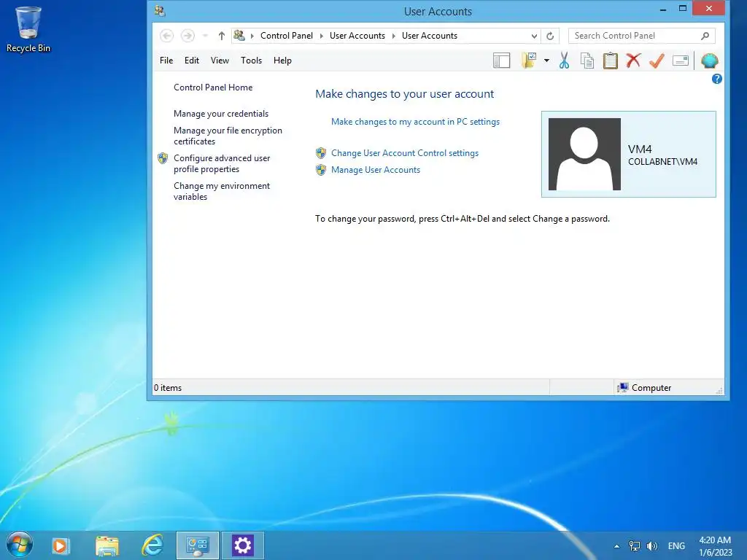Expand arrow after first User Accounts breadcrumb
Screen dimensions: 747x560
click(x=393, y=36)
